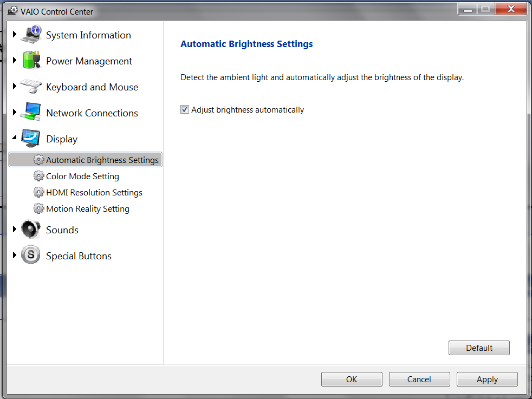Click the Apply button
Screen dimensions: 532x399
coord(487,379)
